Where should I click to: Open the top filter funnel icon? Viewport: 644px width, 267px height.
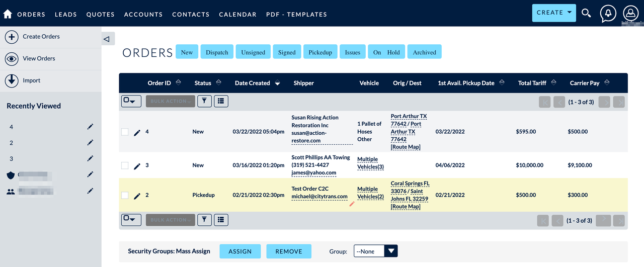(204, 101)
